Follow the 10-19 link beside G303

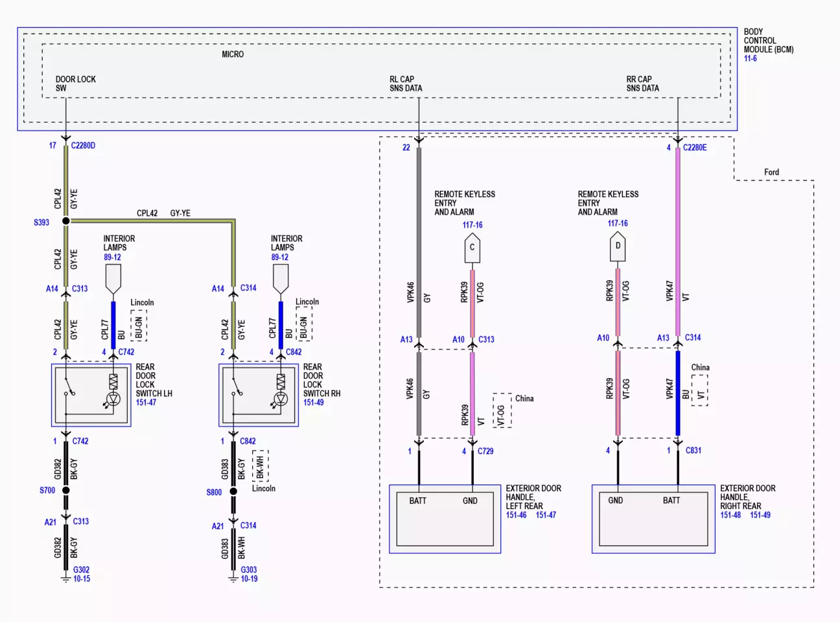pos(249,579)
